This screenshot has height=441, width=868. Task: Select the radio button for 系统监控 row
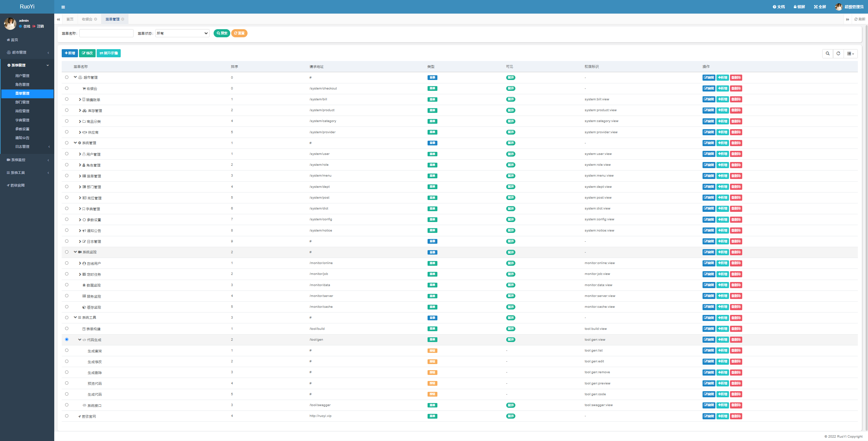coord(67,252)
